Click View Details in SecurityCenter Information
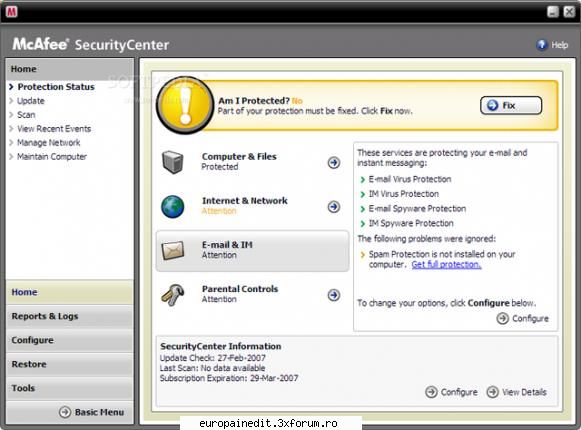Screen dimensions: 581x430 coord(517,392)
